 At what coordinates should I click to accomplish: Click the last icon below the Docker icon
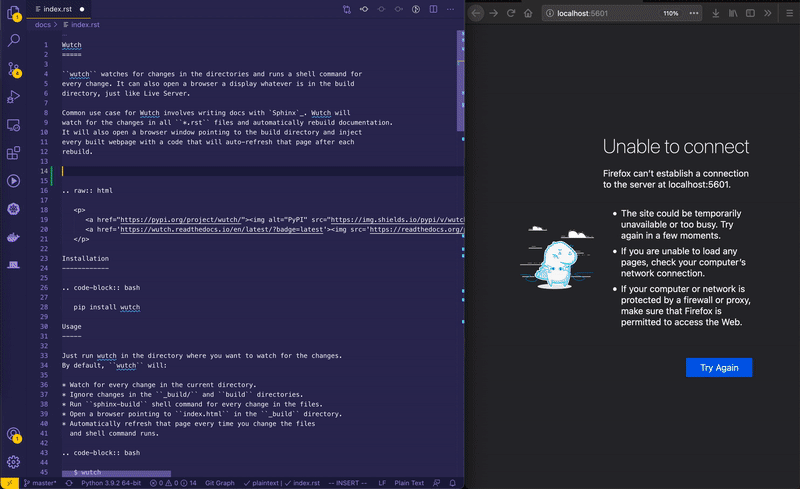tap(14, 264)
